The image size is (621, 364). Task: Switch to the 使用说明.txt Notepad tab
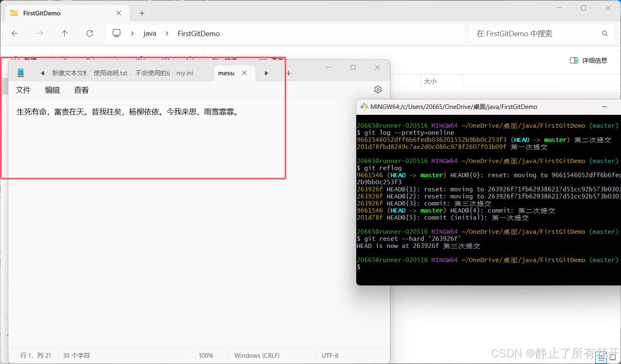[x=110, y=73]
